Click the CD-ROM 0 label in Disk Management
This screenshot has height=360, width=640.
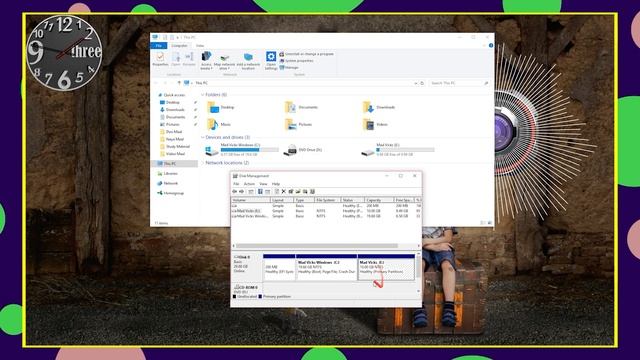[x=247, y=288]
